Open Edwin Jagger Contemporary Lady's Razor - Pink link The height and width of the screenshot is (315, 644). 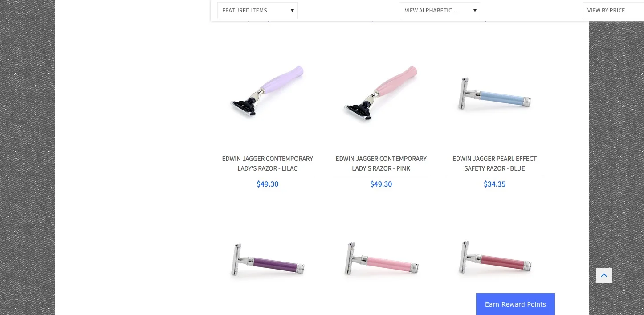click(x=381, y=164)
